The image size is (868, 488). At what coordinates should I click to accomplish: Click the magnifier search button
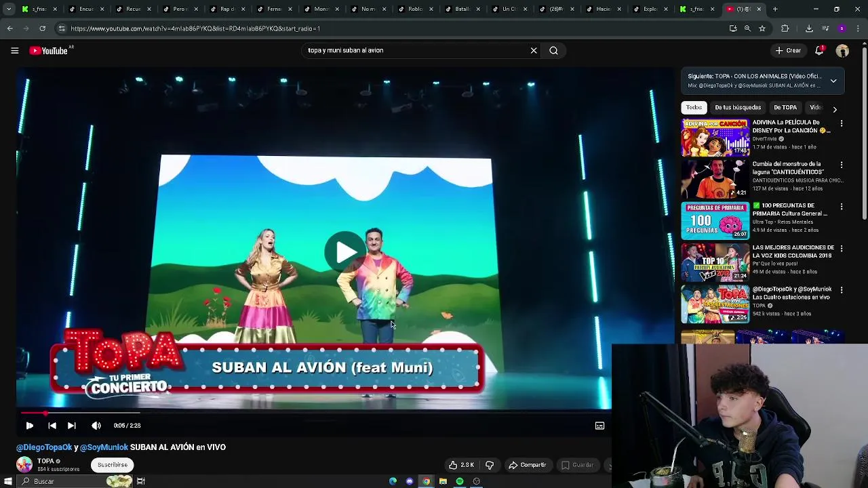click(553, 51)
